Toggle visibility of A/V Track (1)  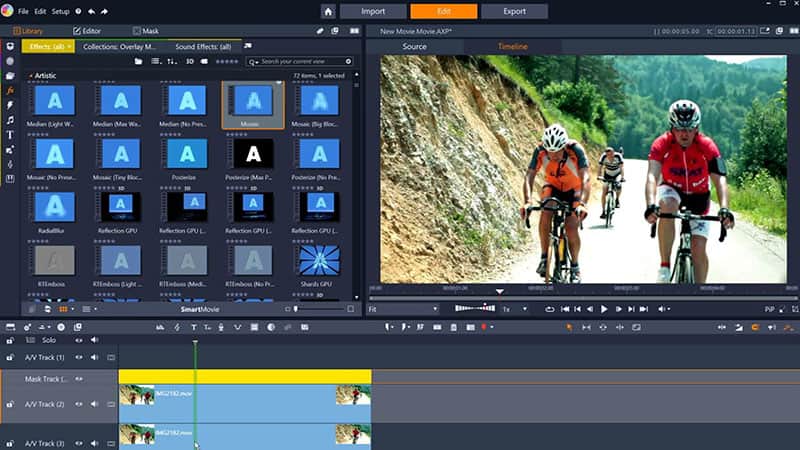(80, 357)
